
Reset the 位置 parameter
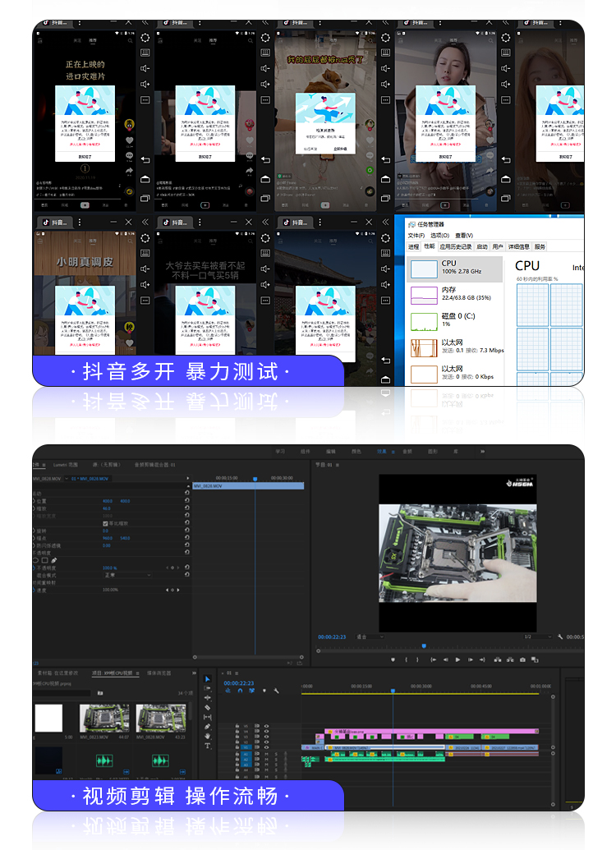187,501
